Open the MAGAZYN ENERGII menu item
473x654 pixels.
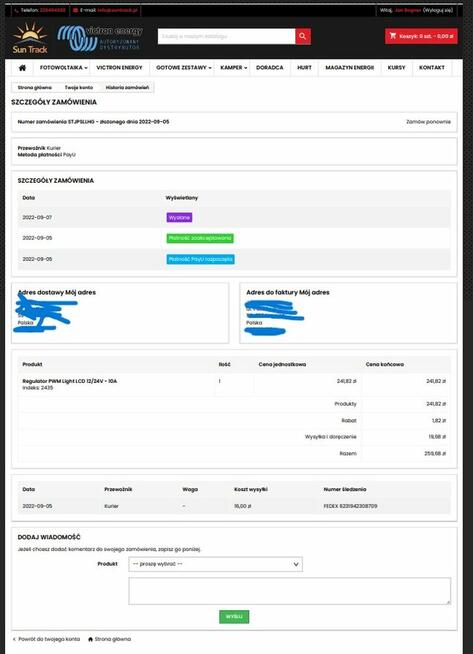pyautogui.click(x=350, y=68)
